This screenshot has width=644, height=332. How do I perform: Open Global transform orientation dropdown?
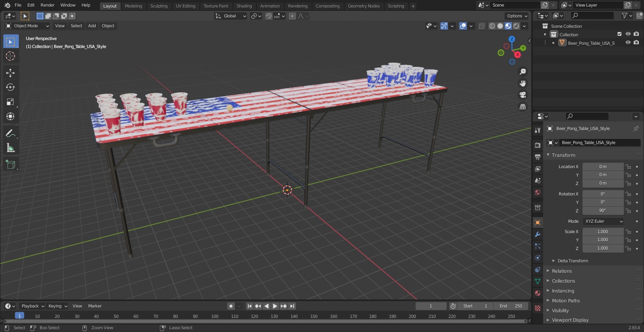tap(231, 16)
